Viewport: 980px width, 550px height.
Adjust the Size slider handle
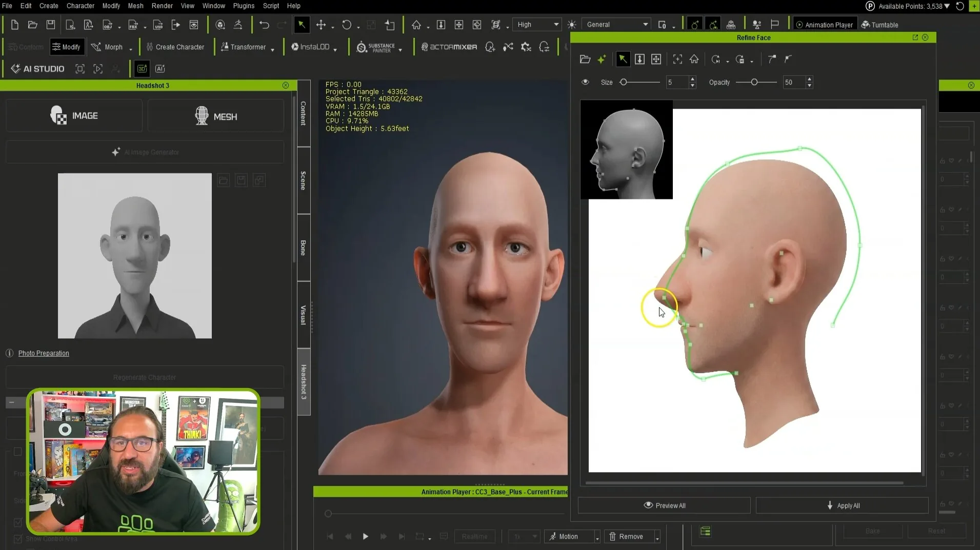[x=624, y=82]
